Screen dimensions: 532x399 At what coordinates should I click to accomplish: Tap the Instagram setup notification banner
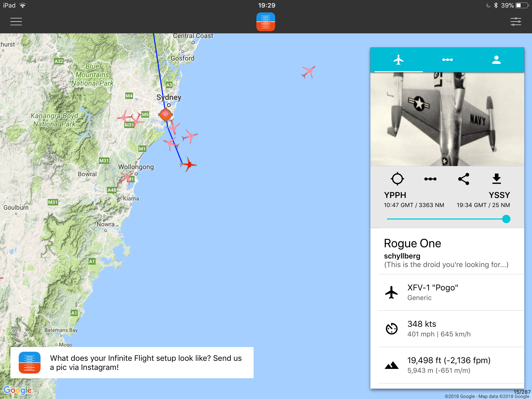132,363
